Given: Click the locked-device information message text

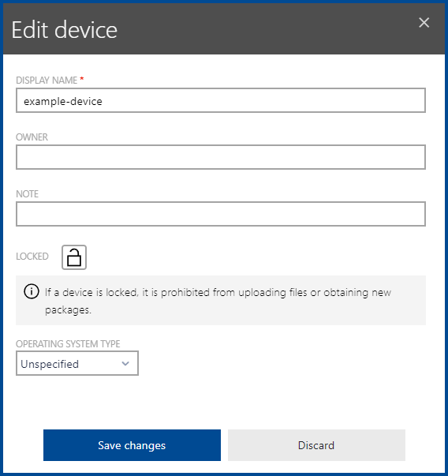Looking at the screenshot, I should click(218, 301).
